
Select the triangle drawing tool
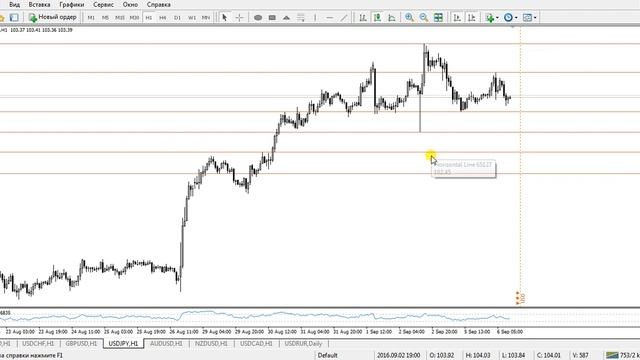(287, 18)
